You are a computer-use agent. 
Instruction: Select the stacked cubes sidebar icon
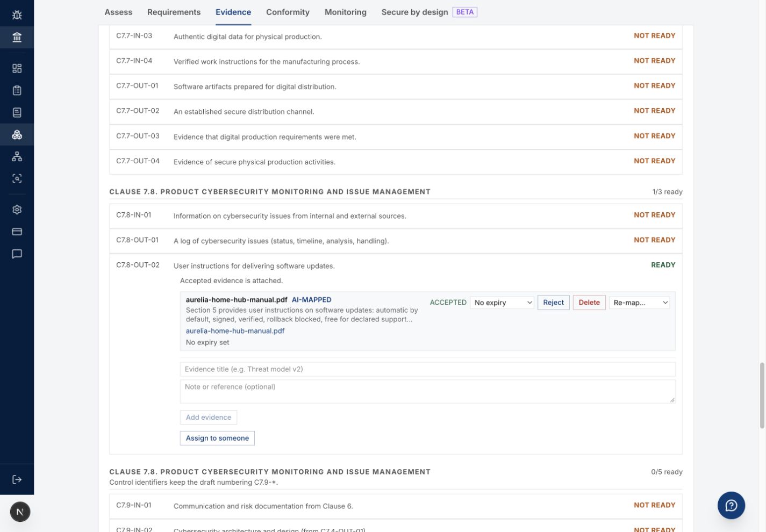pyautogui.click(x=17, y=134)
